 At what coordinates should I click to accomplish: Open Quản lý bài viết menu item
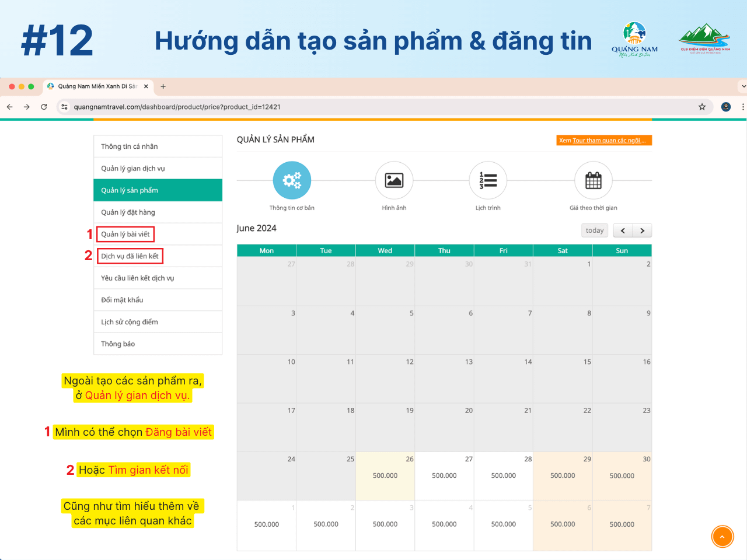125,234
